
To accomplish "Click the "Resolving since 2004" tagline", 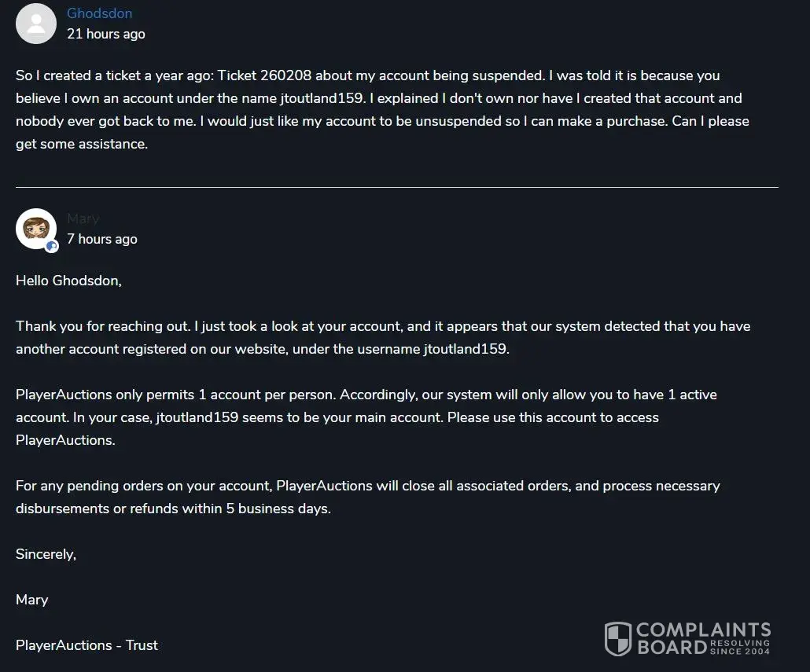I will (x=739, y=647).
